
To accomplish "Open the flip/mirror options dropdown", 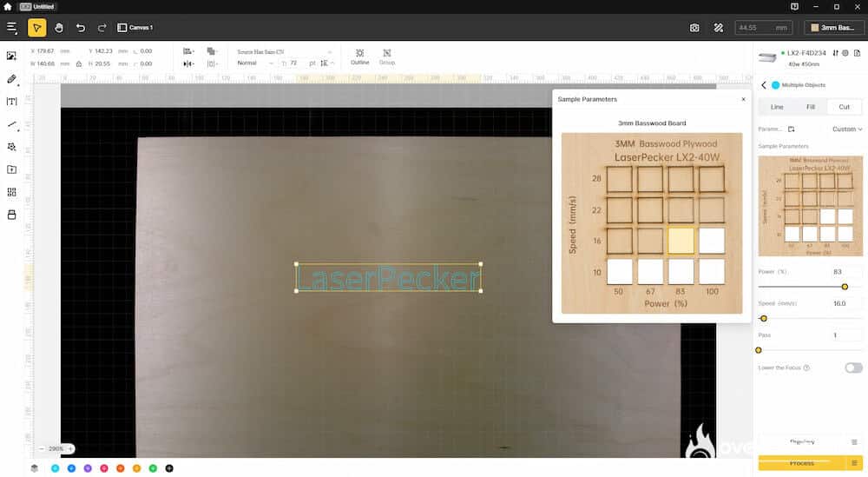I will pyautogui.click(x=188, y=63).
